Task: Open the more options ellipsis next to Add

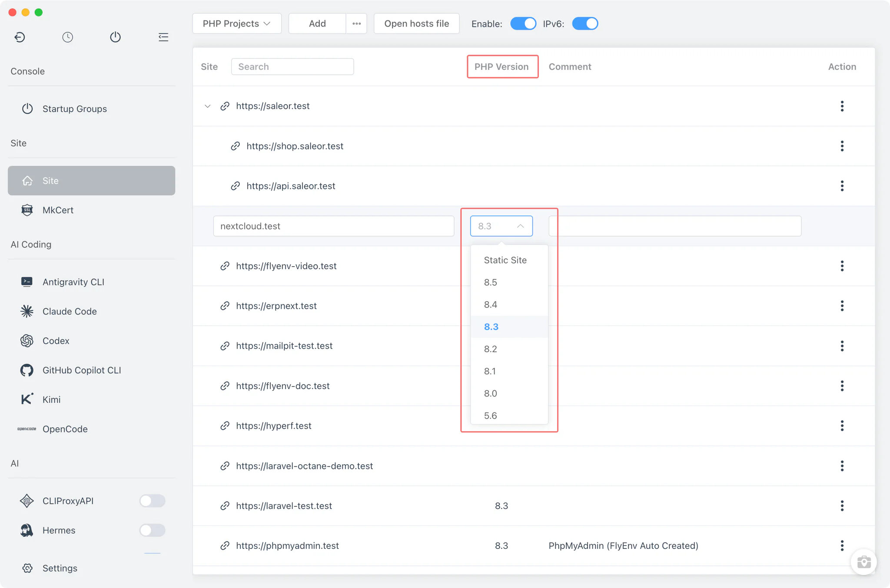Action: coord(356,23)
